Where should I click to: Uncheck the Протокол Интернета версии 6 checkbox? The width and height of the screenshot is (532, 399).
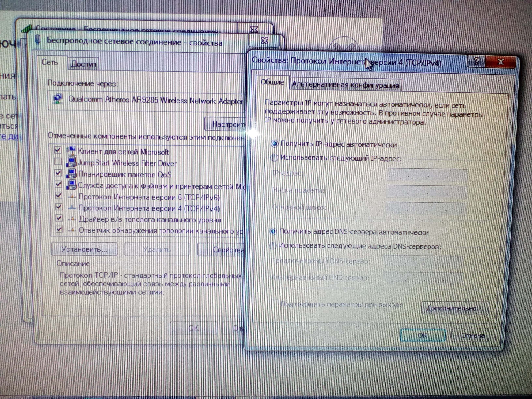[59, 196]
